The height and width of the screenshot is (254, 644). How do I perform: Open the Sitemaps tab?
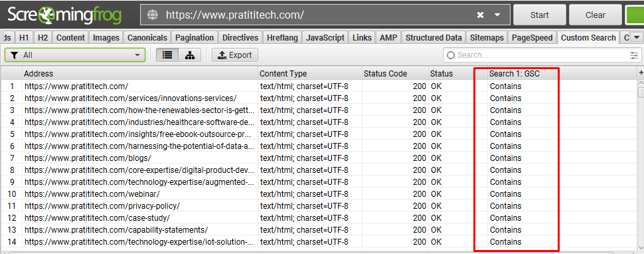487,38
